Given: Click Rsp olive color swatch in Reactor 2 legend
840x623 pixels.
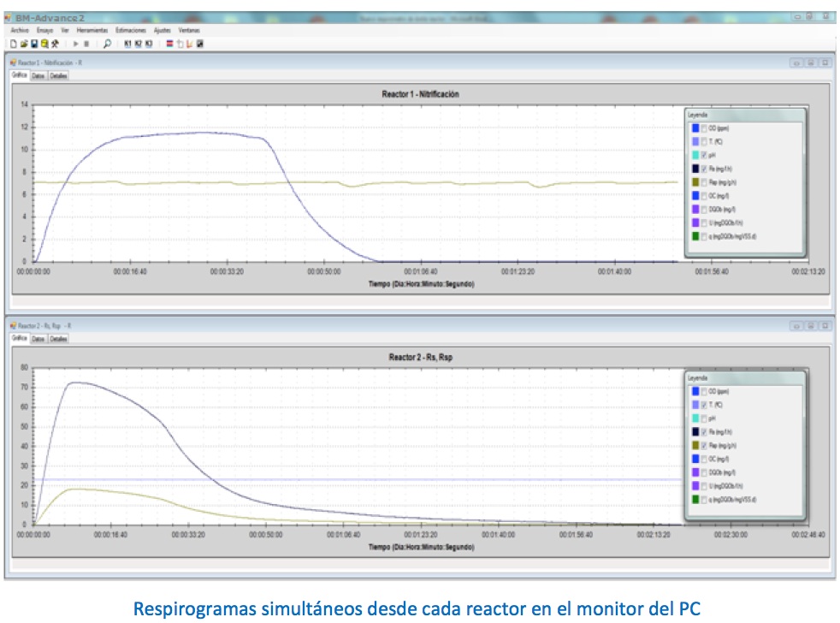Looking at the screenshot, I should (695, 446).
